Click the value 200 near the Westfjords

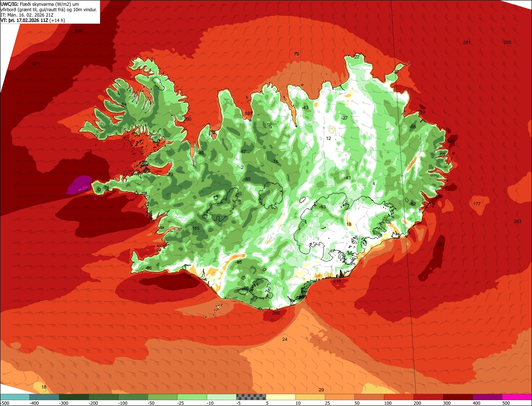[187, 120]
